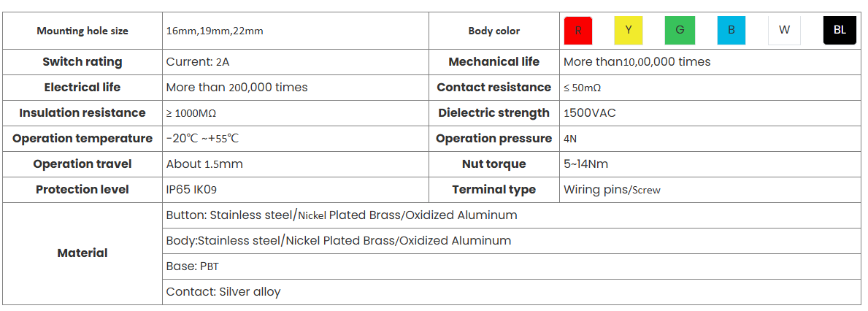868x311 pixels.
Task: Choose the green G body color swatch
Action: [x=680, y=31]
